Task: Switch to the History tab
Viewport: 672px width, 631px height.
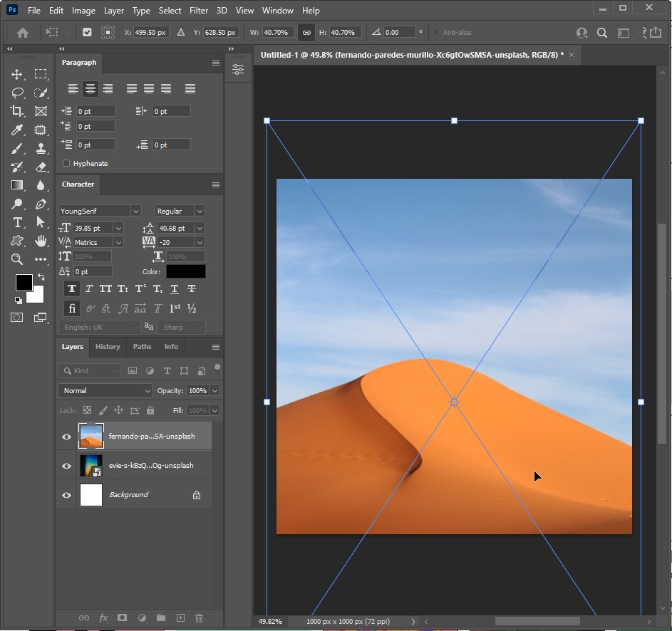Action: (x=108, y=347)
